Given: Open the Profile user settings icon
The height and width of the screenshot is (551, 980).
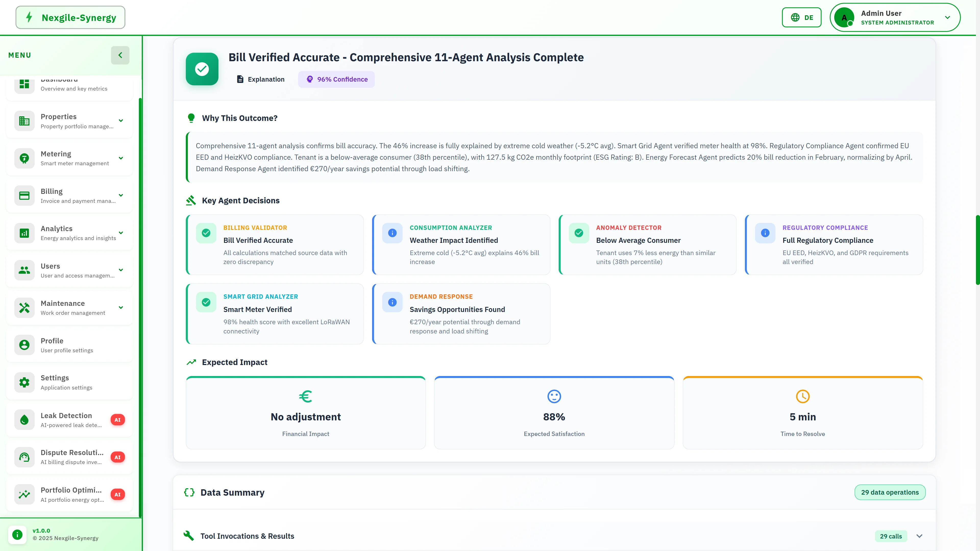Looking at the screenshot, I should click(x=24, y=345).
